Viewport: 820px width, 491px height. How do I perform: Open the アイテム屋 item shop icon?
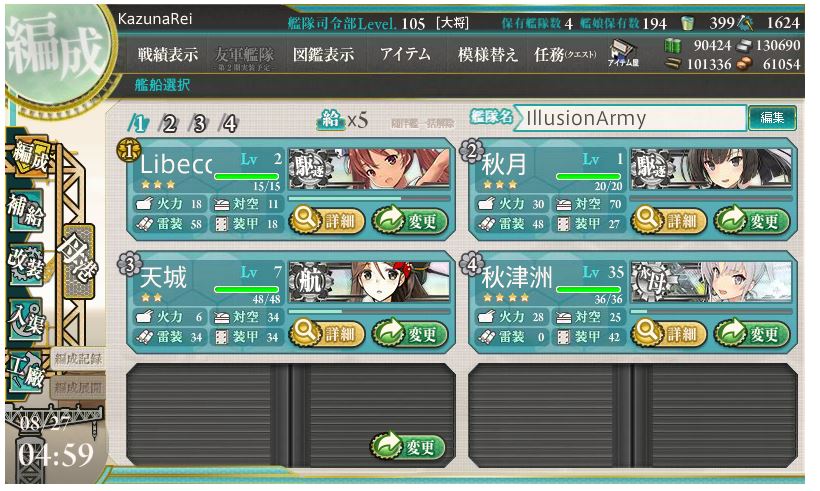pyautogui.click(x=623, y=54)
